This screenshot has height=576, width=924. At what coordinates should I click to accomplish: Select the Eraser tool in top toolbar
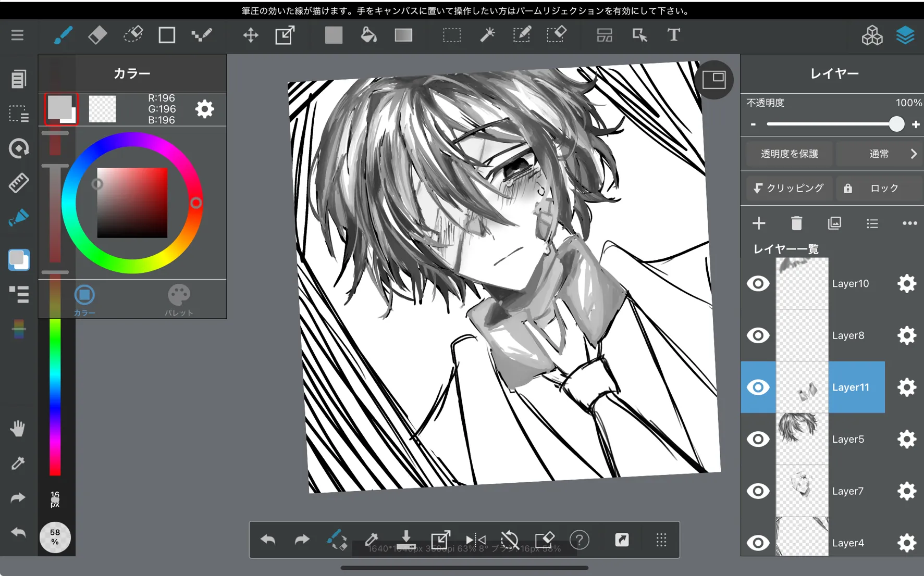[97, 35]
